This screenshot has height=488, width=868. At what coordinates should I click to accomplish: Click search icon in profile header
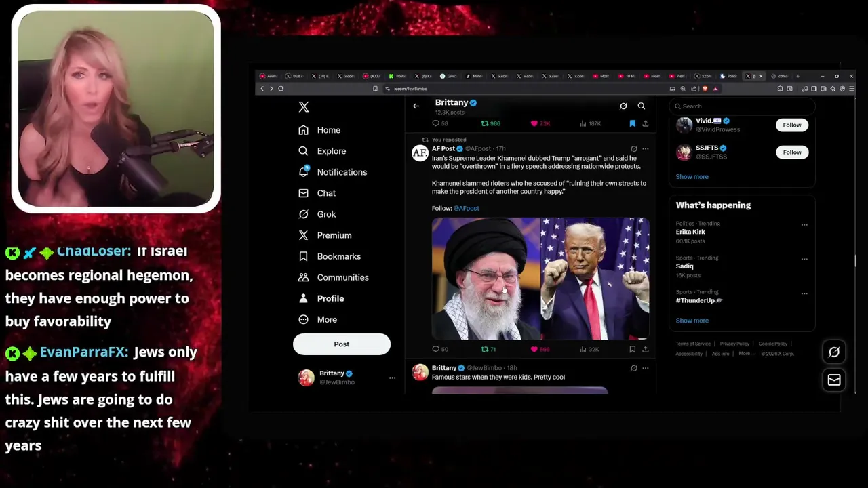[x=642, y=106]
